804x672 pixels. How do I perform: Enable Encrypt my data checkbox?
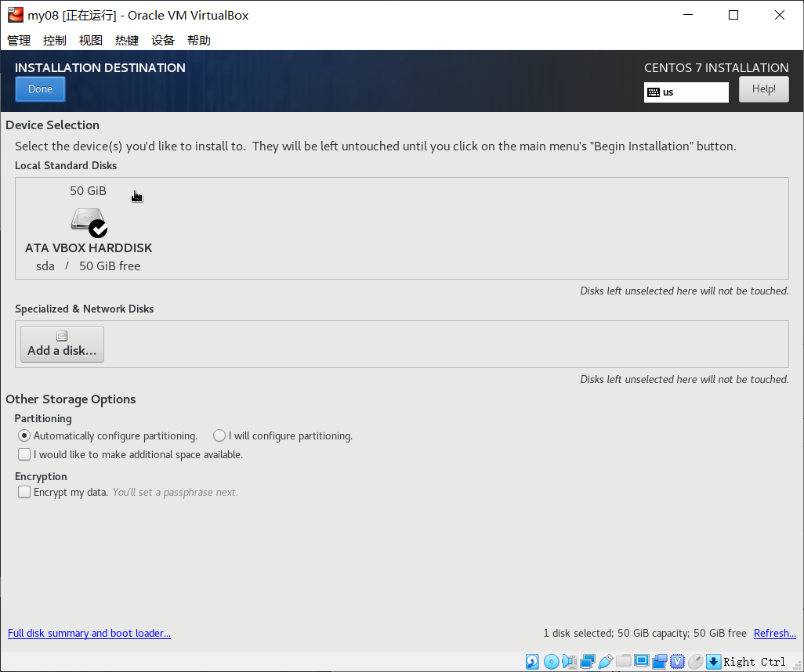(x=24, y=492)
